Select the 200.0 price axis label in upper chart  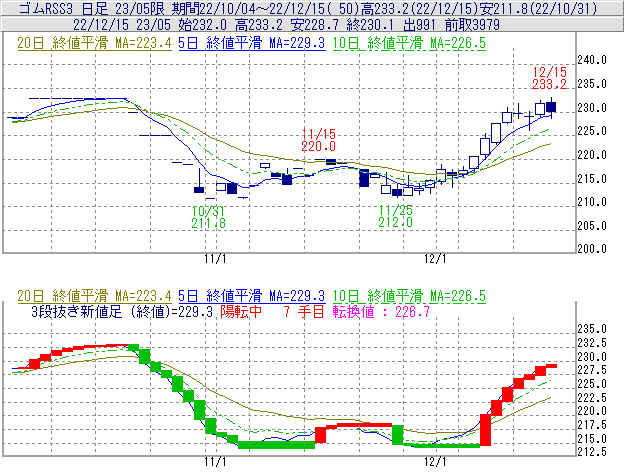[592, 249]
